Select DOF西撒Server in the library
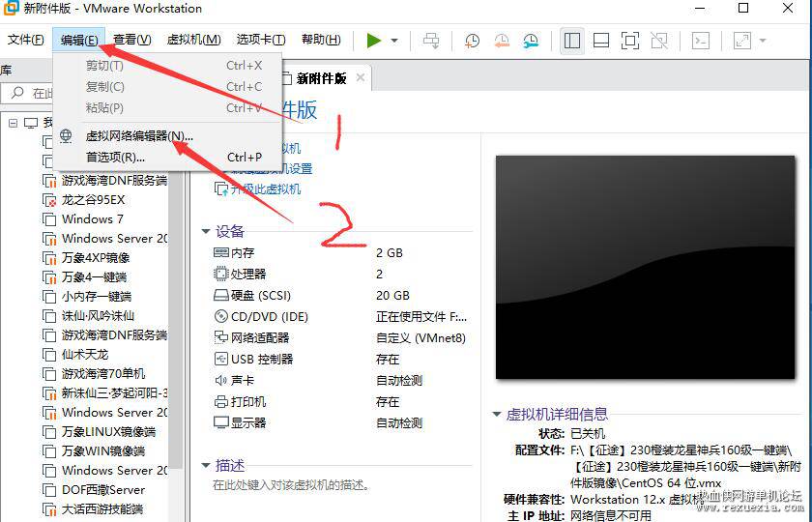This screenshot has height=522, width=812. point(103,490)
